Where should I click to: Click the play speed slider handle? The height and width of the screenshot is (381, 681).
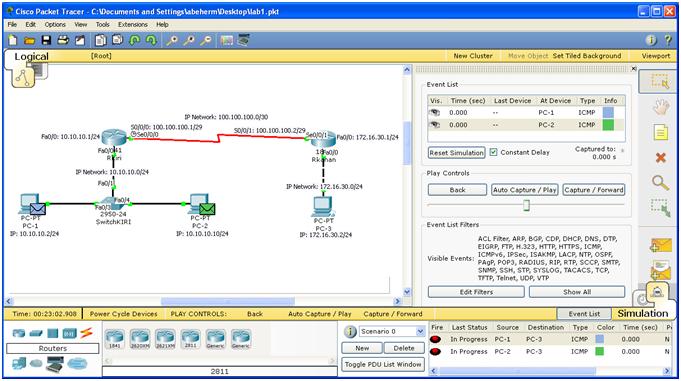click(526, 205)
